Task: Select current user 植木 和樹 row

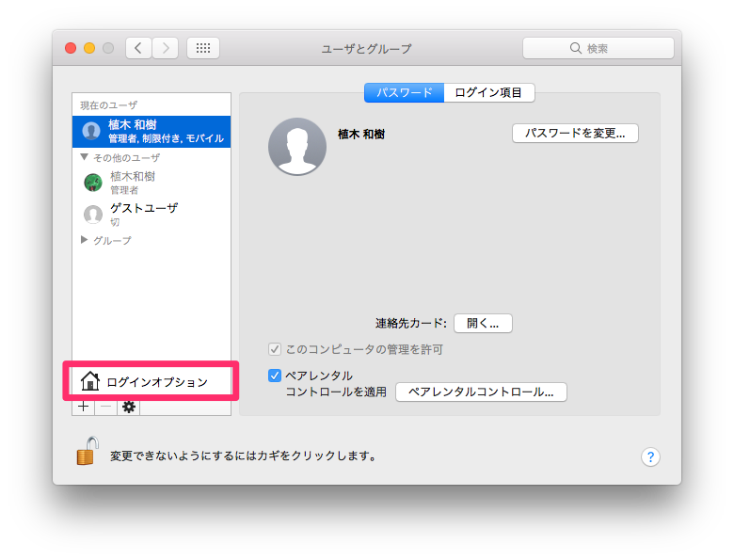Action: 152,132
